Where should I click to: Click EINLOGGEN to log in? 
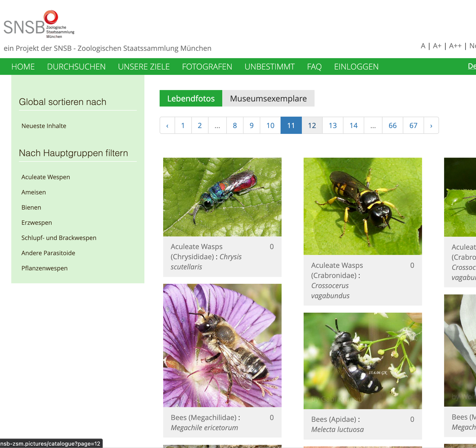click(x=356, y=67)
